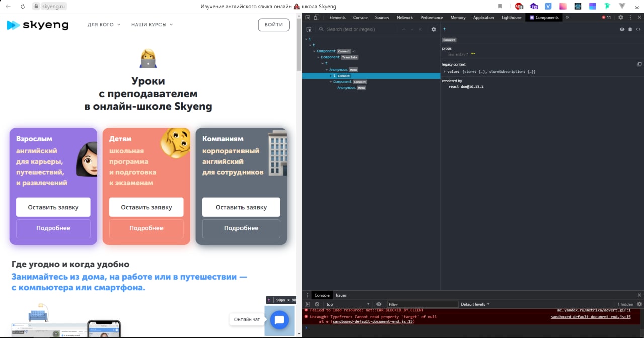Collapse the root i tree node
Image resolution: width=644 pixels, height=338 pixels.
(x=306, y=39)
